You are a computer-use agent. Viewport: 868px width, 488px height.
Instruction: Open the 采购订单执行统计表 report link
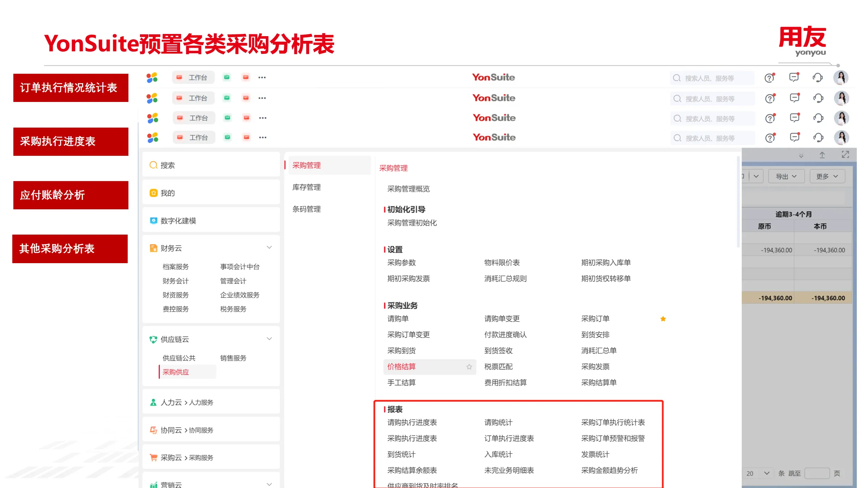pyautogui.click(x=613, y=423)
